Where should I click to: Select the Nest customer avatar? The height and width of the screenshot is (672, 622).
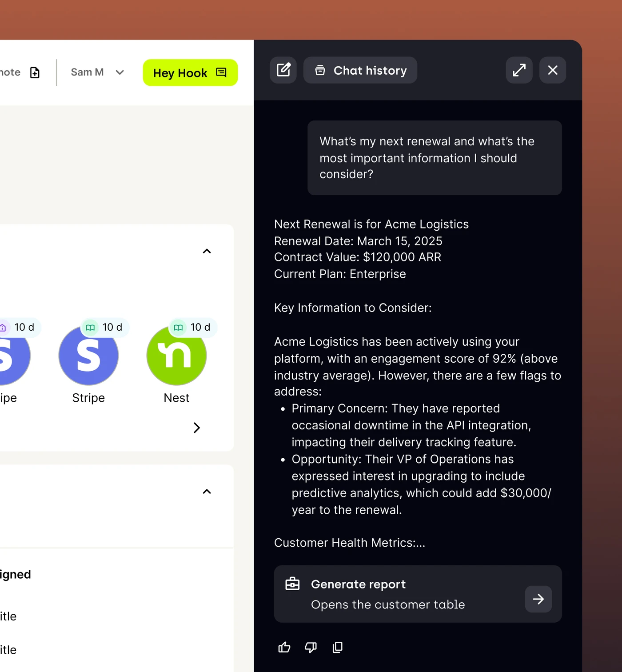coord(176,356)
